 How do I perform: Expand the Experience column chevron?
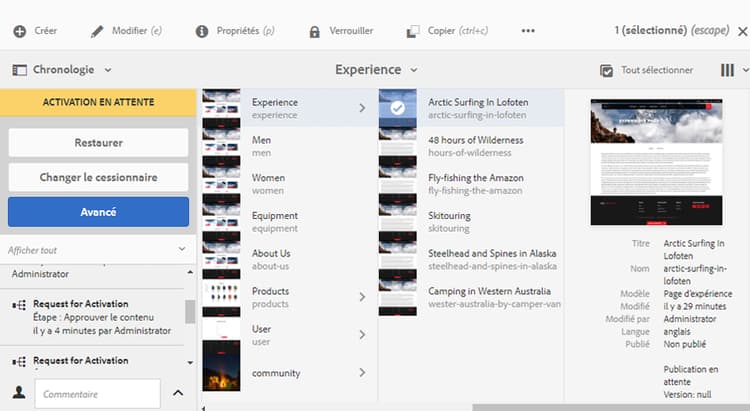pos(362,108)
